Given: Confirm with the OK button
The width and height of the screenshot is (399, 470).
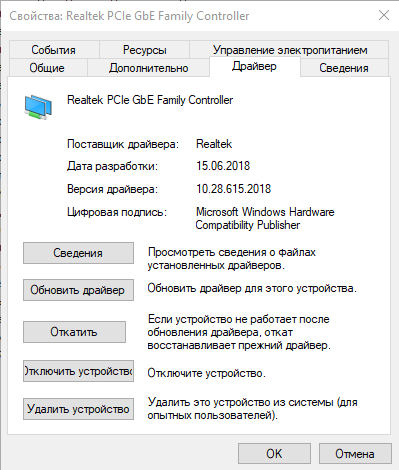Looking at the screenshot, I should point(274,454).
